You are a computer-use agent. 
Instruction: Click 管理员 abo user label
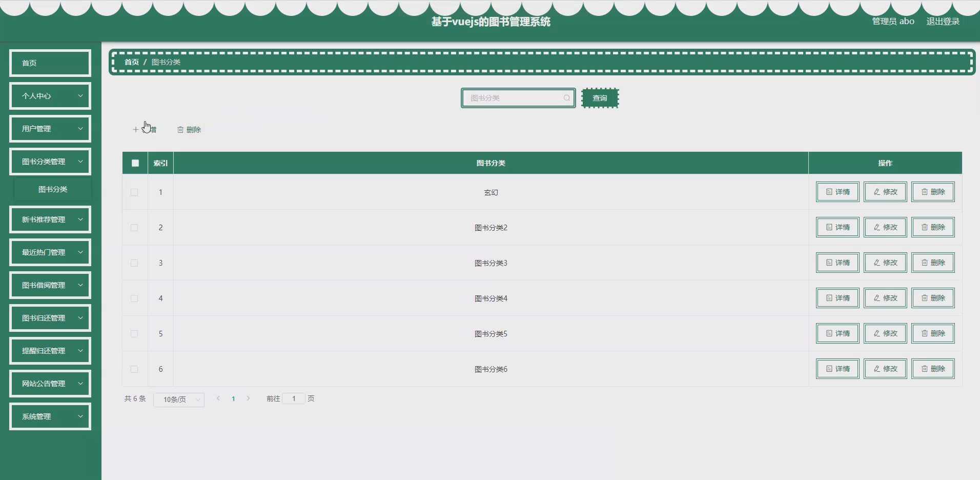(893, 22)
